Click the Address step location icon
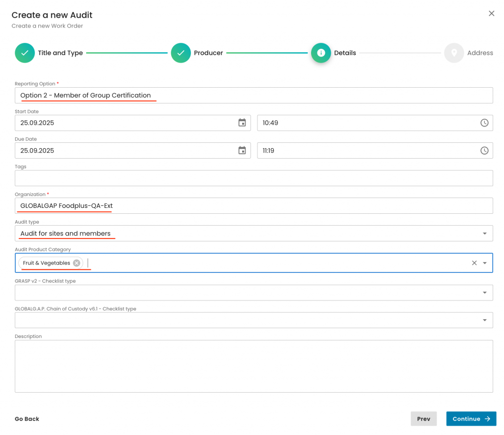Viewport: 504px width, 435px height. click(x=454, y=53)
